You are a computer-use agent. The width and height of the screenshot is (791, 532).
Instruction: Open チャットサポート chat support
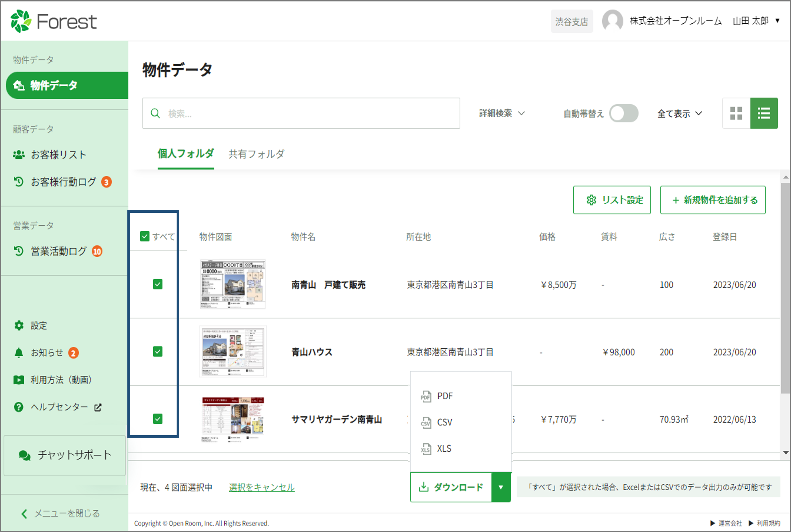(x=65, y=455)
